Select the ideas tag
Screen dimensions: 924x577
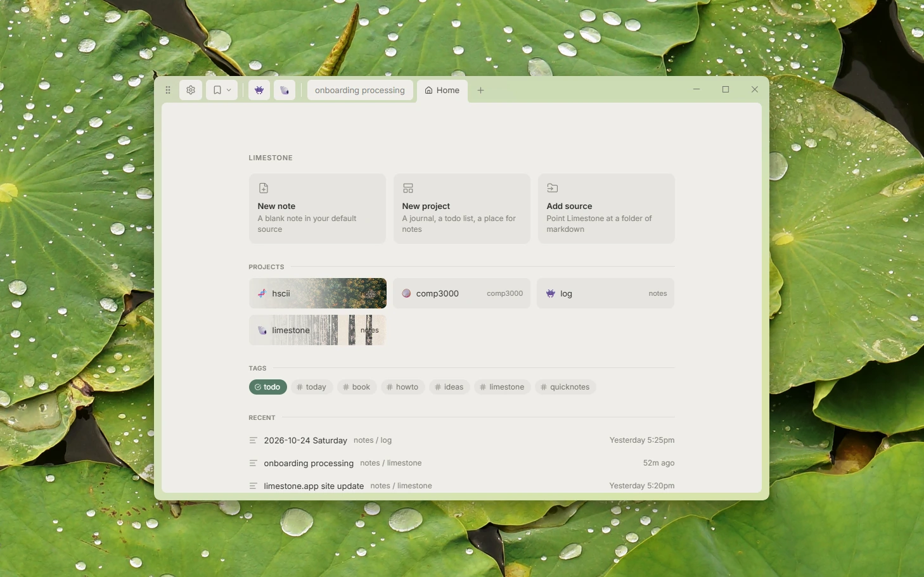pyautogui.click(x=449, y=387)
